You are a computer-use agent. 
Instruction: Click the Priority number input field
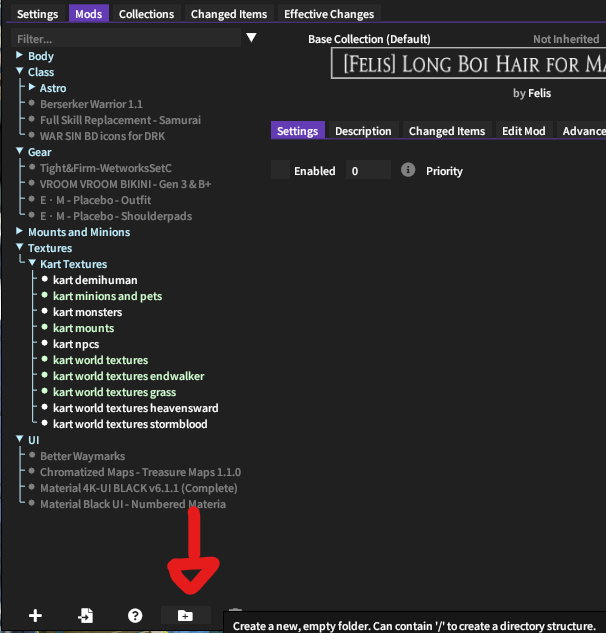368,171
